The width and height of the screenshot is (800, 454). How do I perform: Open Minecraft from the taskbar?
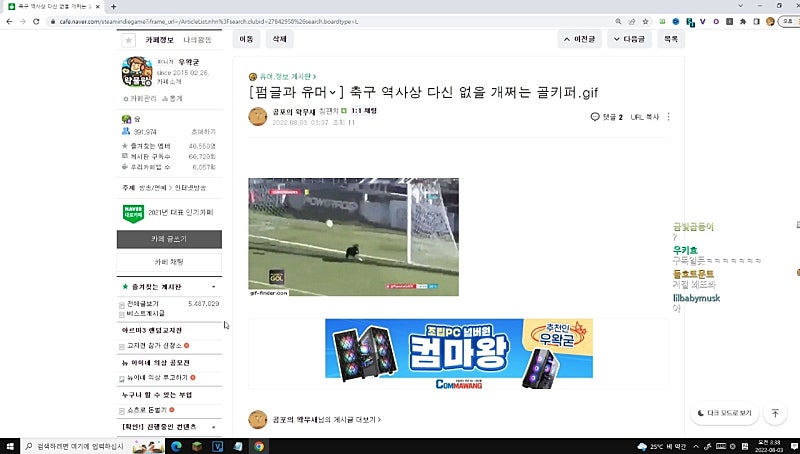tap(197, 446)
